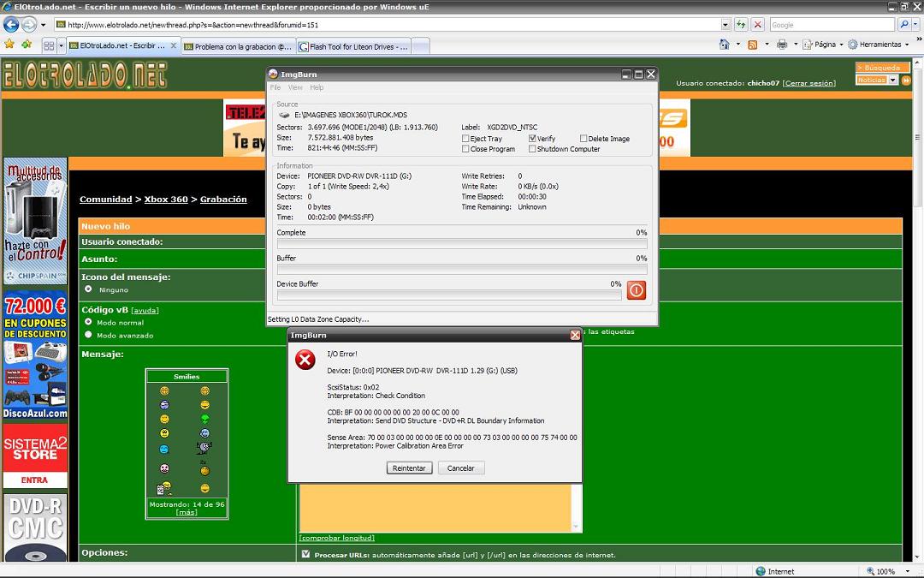Enable the Delete Image checkbox
Screen dimensions: 924x578
coord(583,139)
